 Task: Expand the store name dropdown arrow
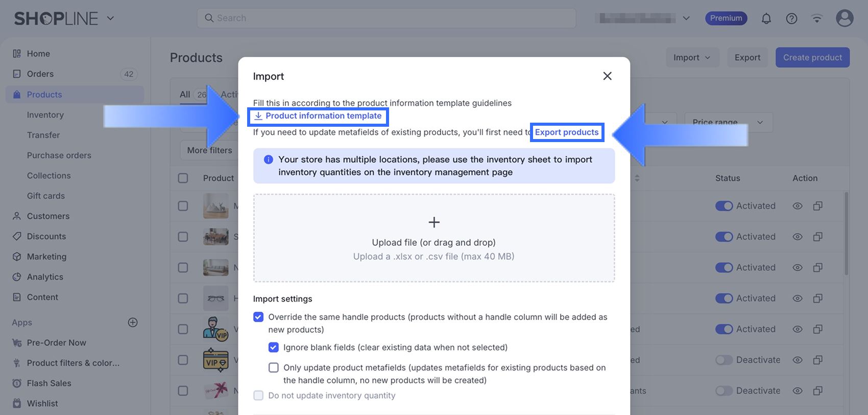(x=686, y=18)
